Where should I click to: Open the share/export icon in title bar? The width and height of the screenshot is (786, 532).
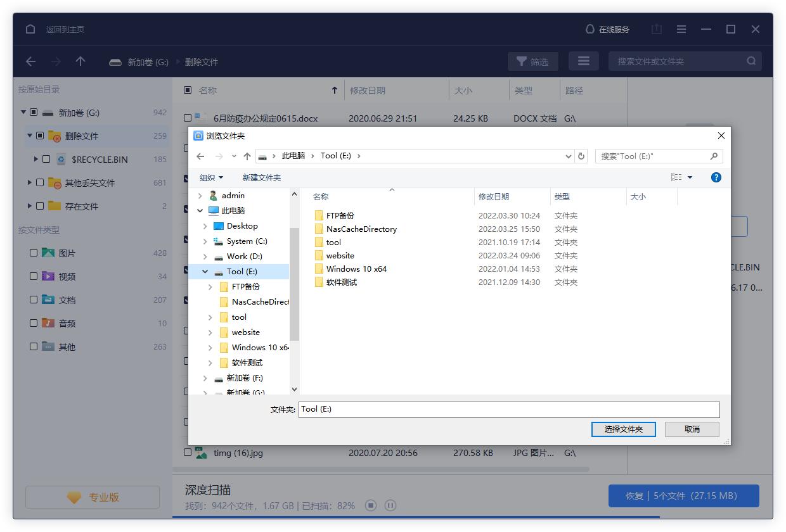(x=656, y=28)
